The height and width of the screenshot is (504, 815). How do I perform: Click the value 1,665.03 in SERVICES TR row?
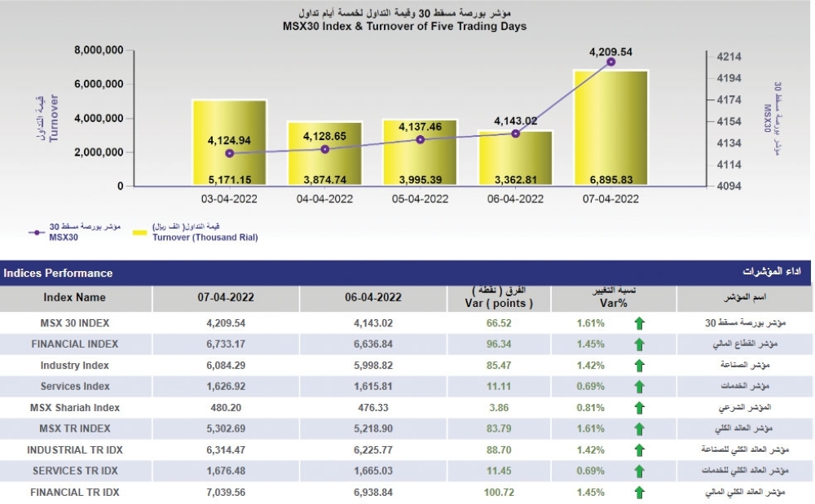(x=373, y=471)
